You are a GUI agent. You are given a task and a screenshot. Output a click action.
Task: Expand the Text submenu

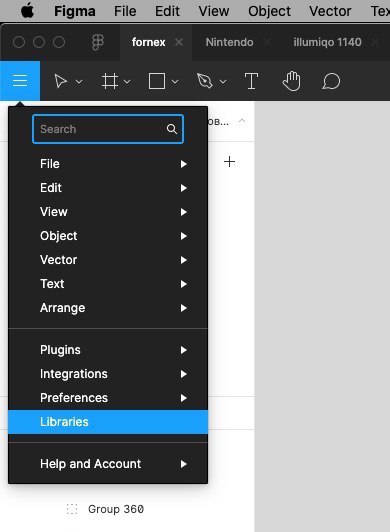coord(108,284)
